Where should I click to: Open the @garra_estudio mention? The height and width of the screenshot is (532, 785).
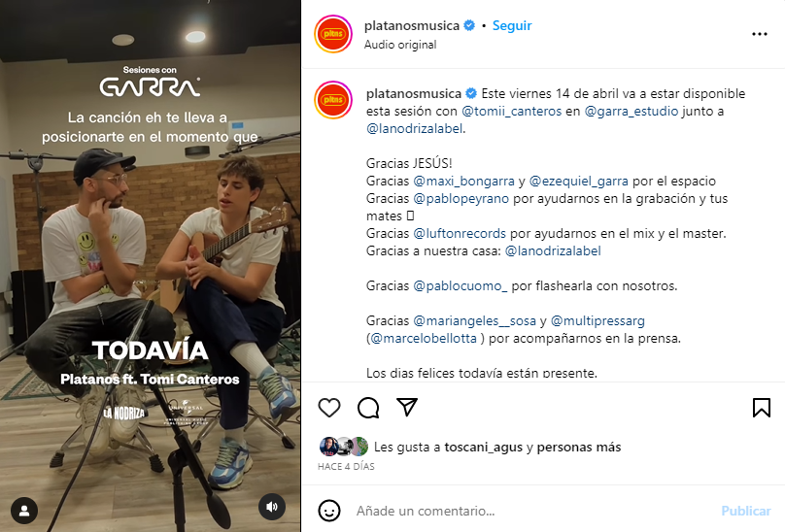631,111
